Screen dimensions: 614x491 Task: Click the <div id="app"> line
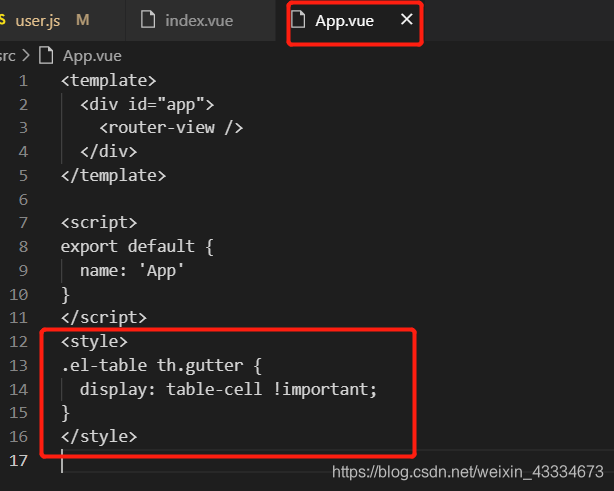tap(147, 105)
